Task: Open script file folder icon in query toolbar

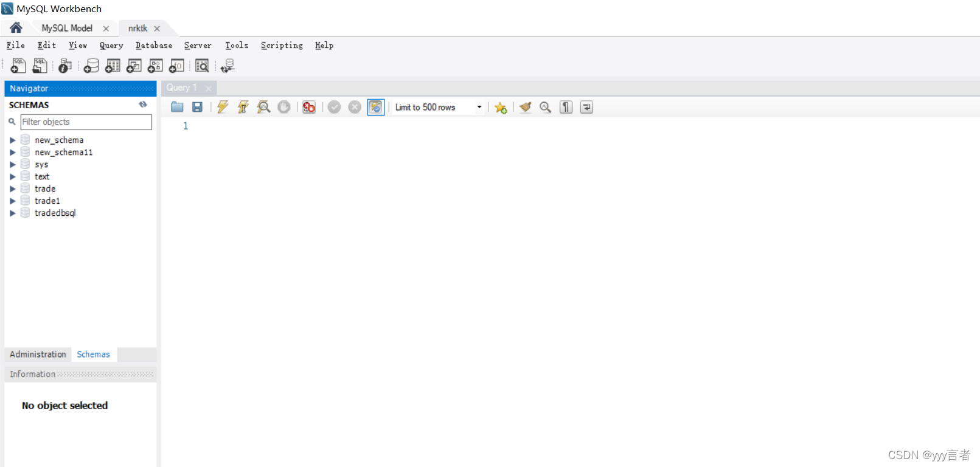Action: 177,107
